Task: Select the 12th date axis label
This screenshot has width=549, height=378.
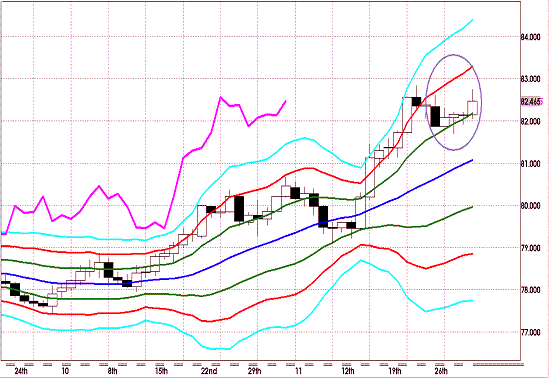Action: coord(347,371)
